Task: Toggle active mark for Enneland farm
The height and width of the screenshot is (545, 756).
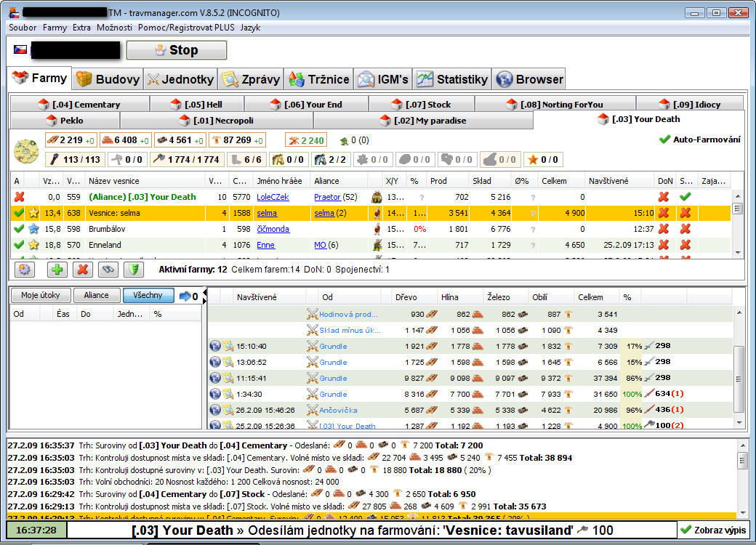Action: [x=19, y=244]
